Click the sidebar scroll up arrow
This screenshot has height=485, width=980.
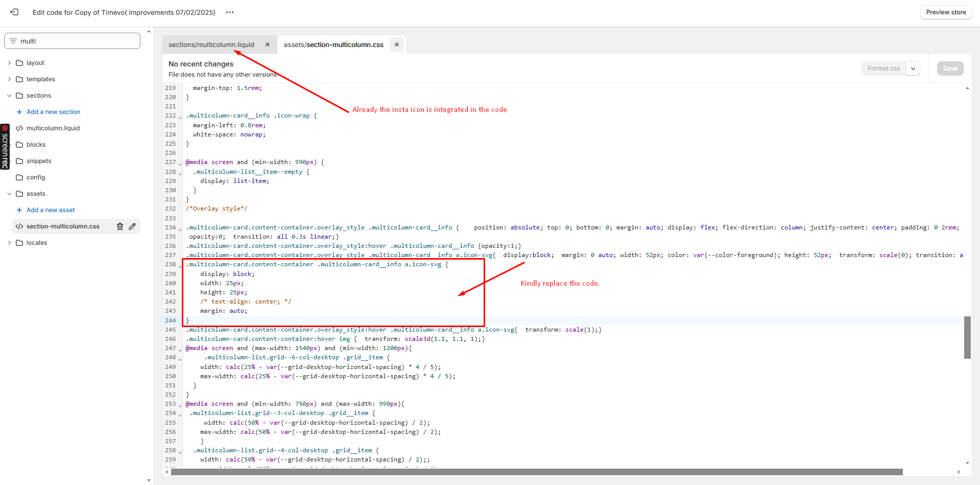[149, 32]
